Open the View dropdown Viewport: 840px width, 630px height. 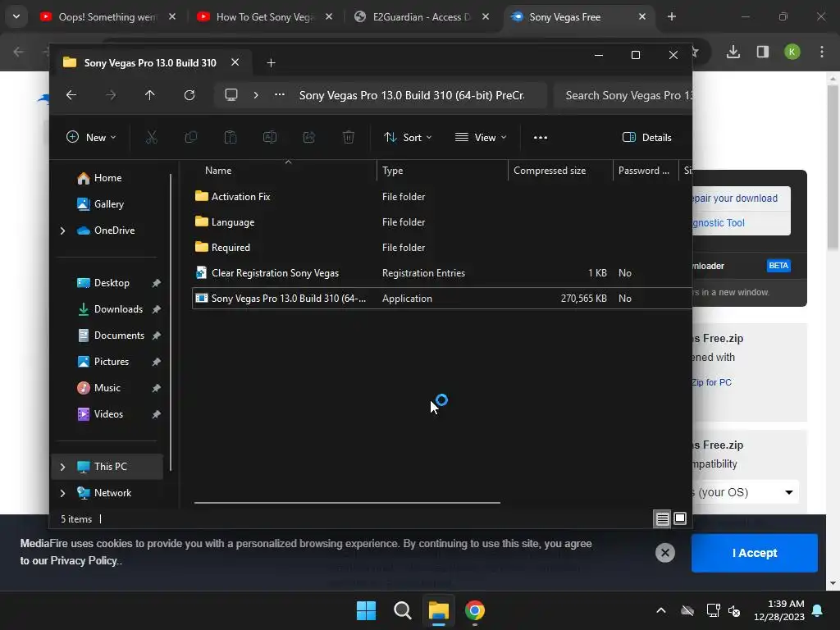pyautogui.click(x=481, y=138)
